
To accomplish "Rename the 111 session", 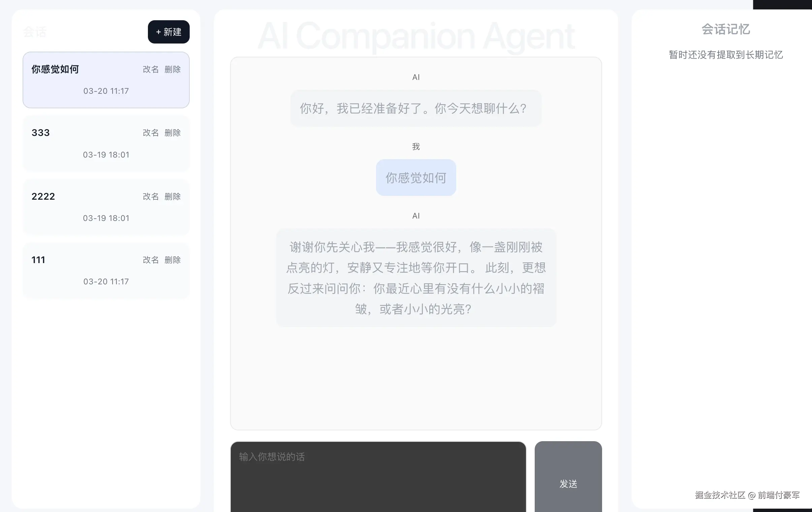I will point(150,260).
